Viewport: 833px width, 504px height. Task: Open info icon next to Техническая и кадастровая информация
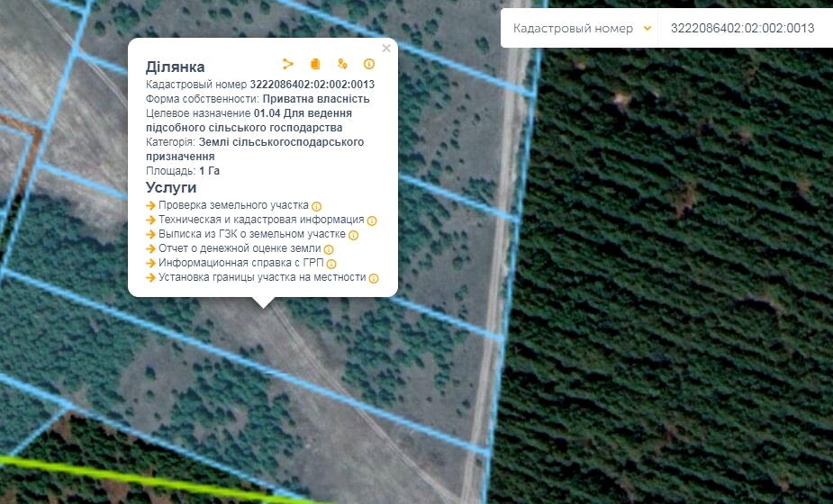click(x=372, y=220)
